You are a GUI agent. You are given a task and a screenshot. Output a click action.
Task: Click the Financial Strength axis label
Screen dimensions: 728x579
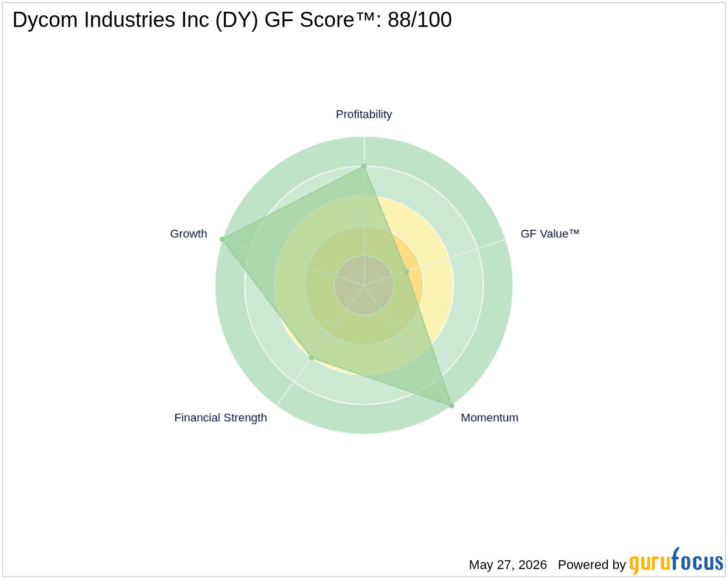[220, 418]
